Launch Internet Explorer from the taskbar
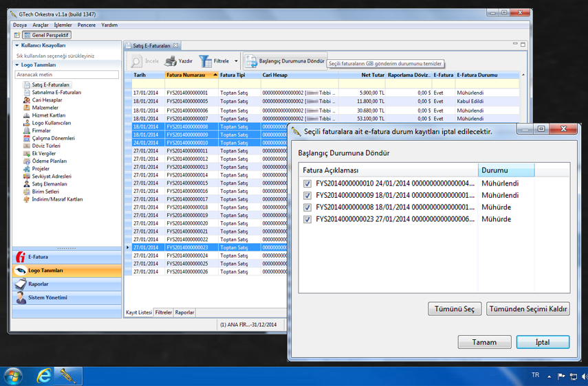The width and height of the screenshot is (588, 386). point(44,376)
